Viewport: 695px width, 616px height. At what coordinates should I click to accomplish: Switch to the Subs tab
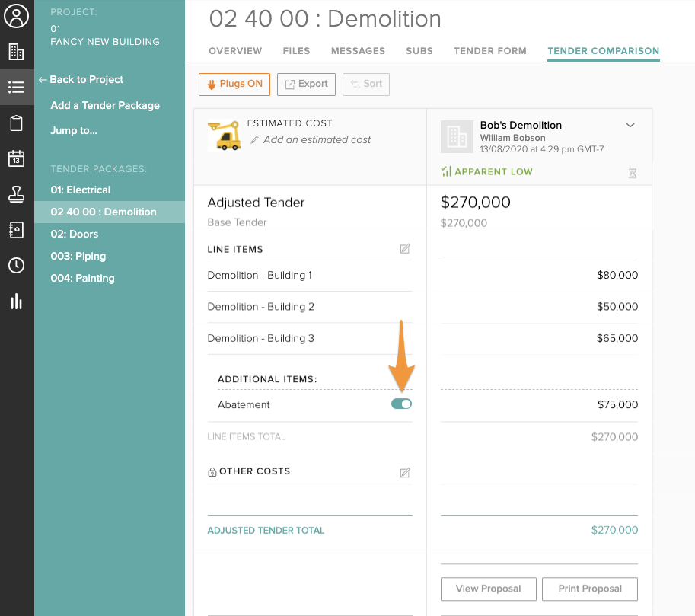click(x=419, y=51)
